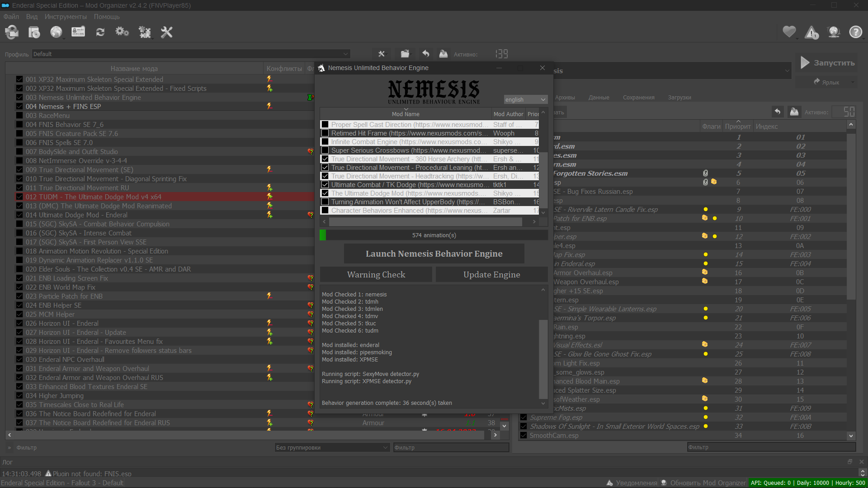This screenshot has width=868, height=488.
Task: Click the puzzle-piece tools plugin icon
Action: click(145, 32)
